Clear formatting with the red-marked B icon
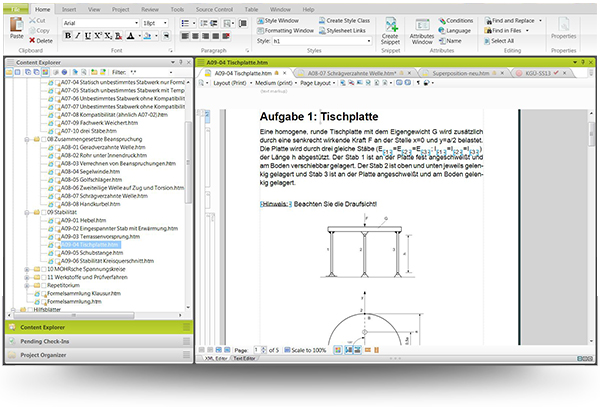The width and height of the screenshot is (600, 407). (119, 36)
